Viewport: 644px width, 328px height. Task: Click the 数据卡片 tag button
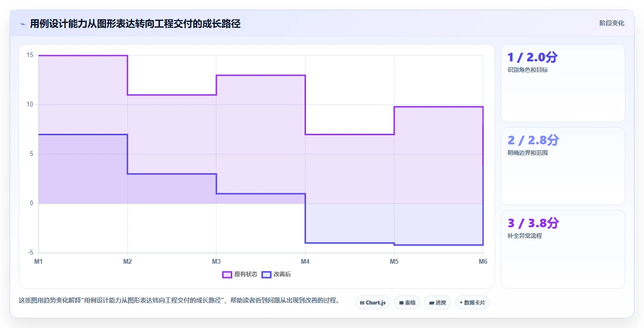pos(472,303)
